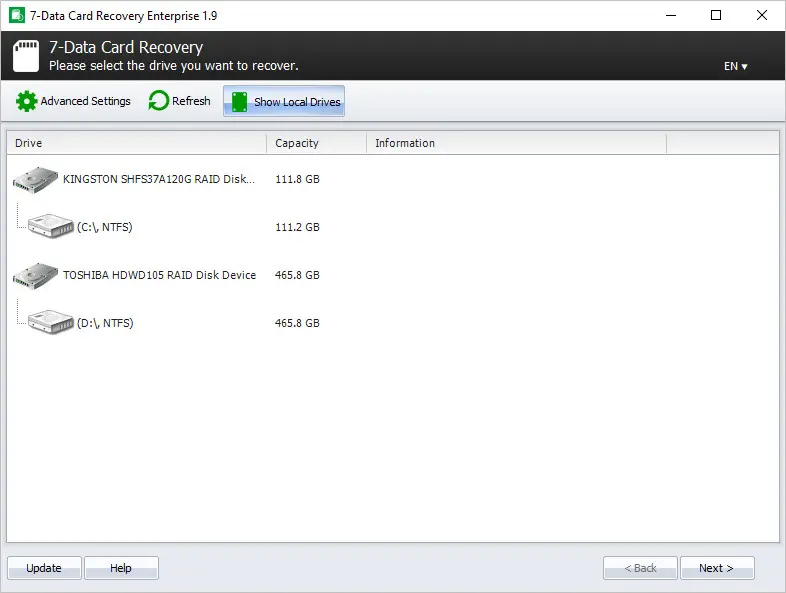
Task: Click the Advanced Settings label
Action: 85,101
